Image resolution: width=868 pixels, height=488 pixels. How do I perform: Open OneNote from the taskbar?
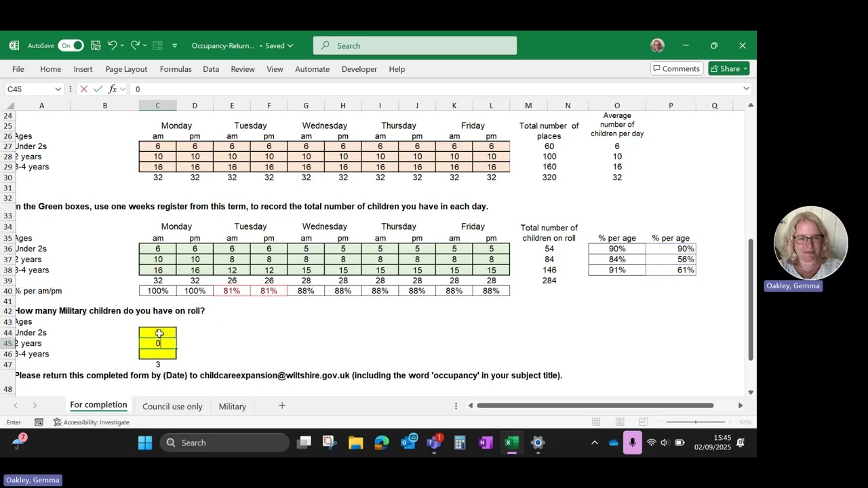pos(486,443)
